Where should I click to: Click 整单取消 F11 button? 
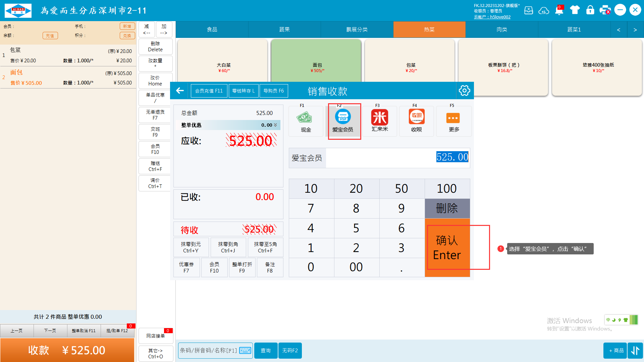pos(84,331)
